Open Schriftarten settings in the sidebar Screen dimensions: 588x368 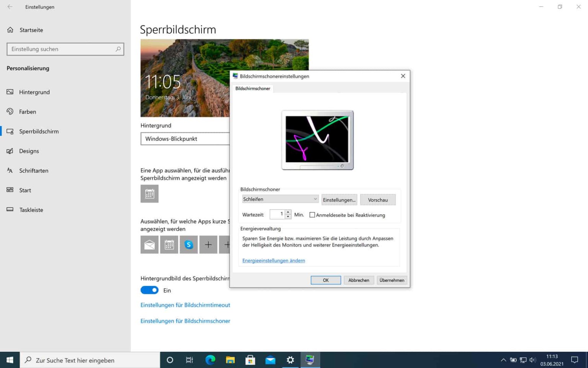click(x=34, y=171)
